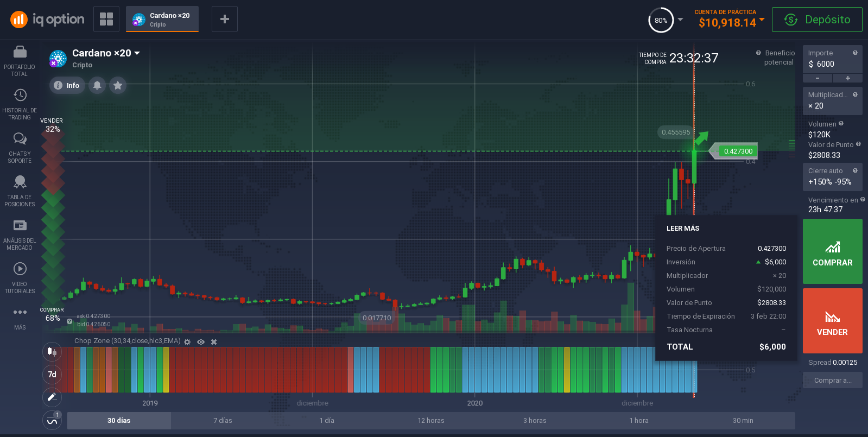Click the Spread 0.00125 text
The height and width of the screenshot is (437, 868).
(x=832, y=363)
